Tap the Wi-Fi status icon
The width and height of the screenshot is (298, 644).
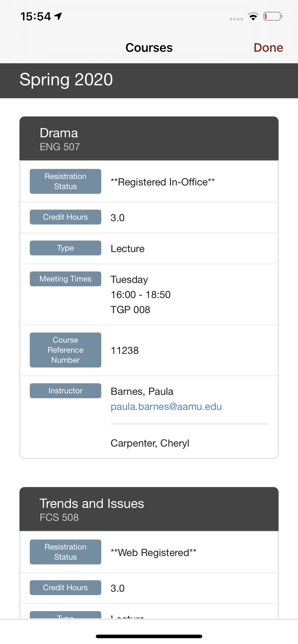(253, 16)
